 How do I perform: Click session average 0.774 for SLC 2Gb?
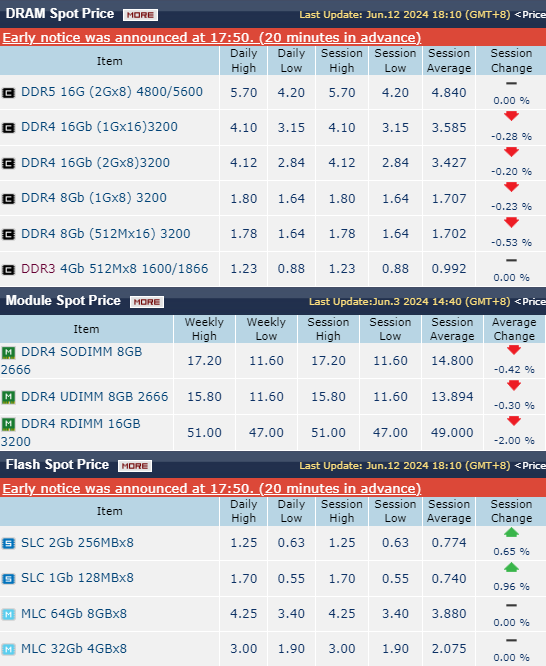[449, 543]
